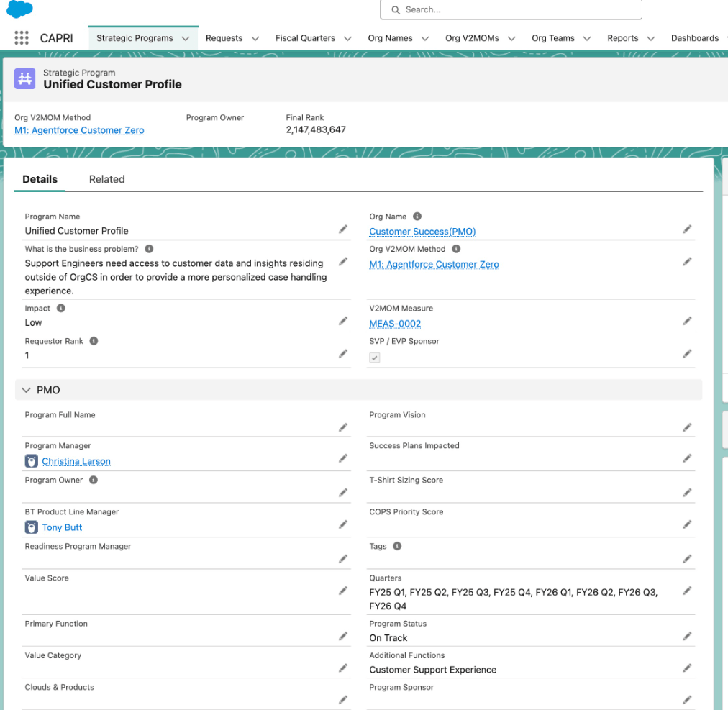Open the App Launcher grid icon
The width and height of the screenshot is (728, 710).
coord(22,37)
